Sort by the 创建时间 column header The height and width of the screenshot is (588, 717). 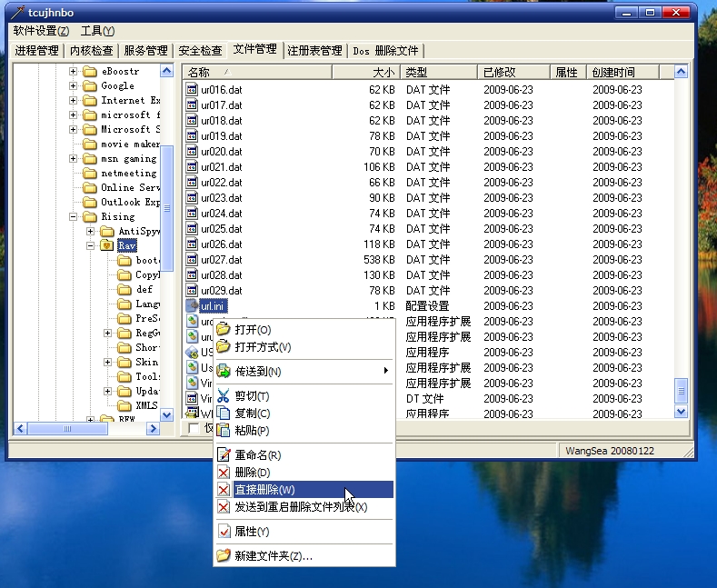coord(622,72)
